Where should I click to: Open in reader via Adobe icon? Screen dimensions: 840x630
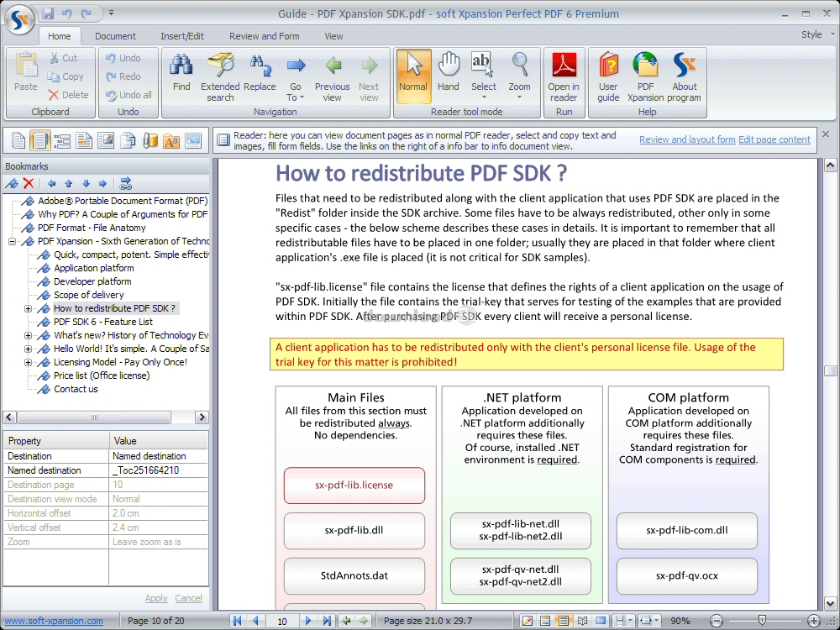pyautogui.click(x=563, y=76)
